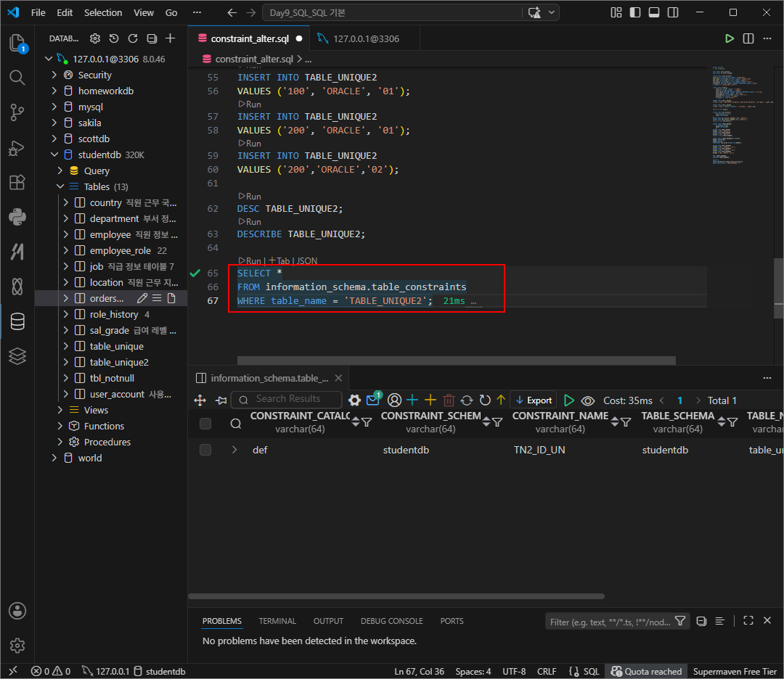This screenshot has width=784, height=679.
Task: Click the editor vertical scrollbar thumb
Action: pos(778,288)
